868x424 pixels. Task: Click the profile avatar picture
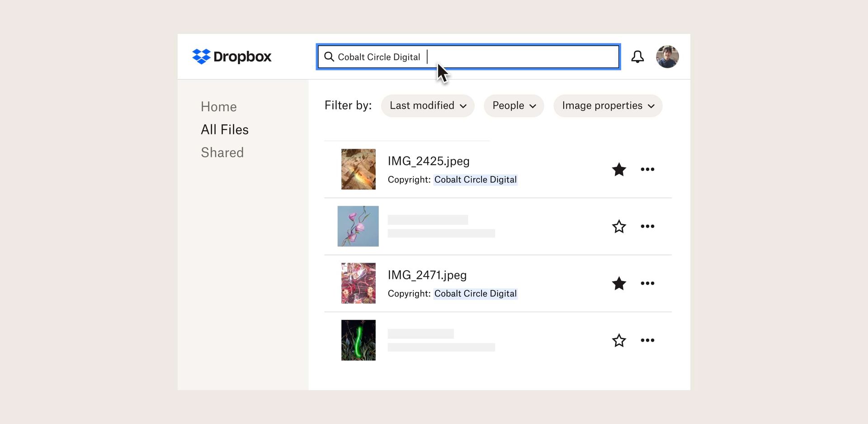coord(667,57)
